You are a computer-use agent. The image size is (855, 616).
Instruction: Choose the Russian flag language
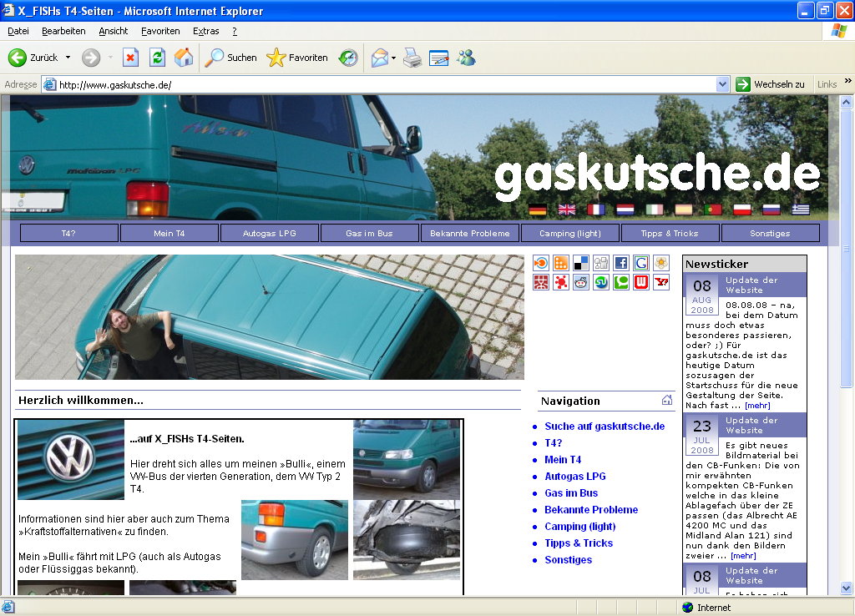[771, 210]
